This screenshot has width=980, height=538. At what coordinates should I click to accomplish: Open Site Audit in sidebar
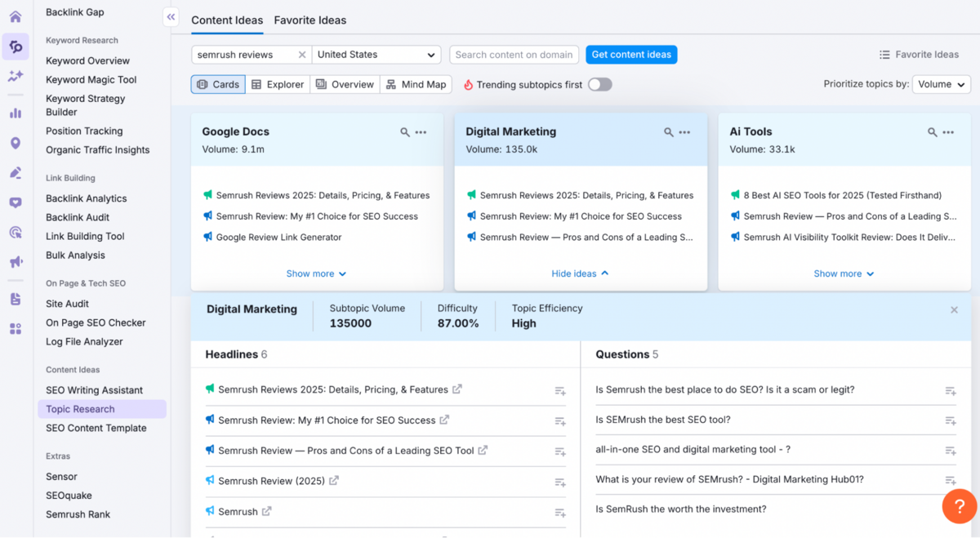coord(68,304)
